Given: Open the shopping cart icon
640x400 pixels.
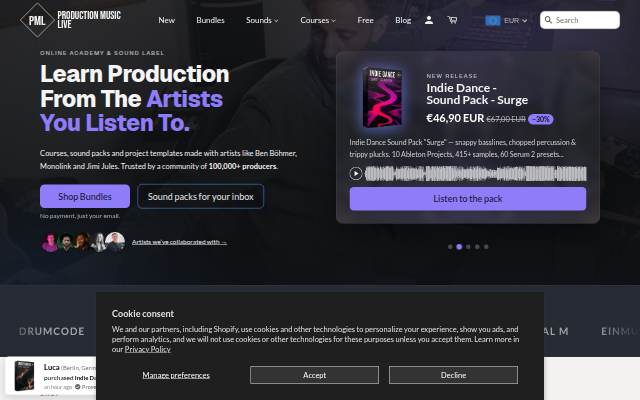Looking at the screenshot, I should click(x=452, y=20).
